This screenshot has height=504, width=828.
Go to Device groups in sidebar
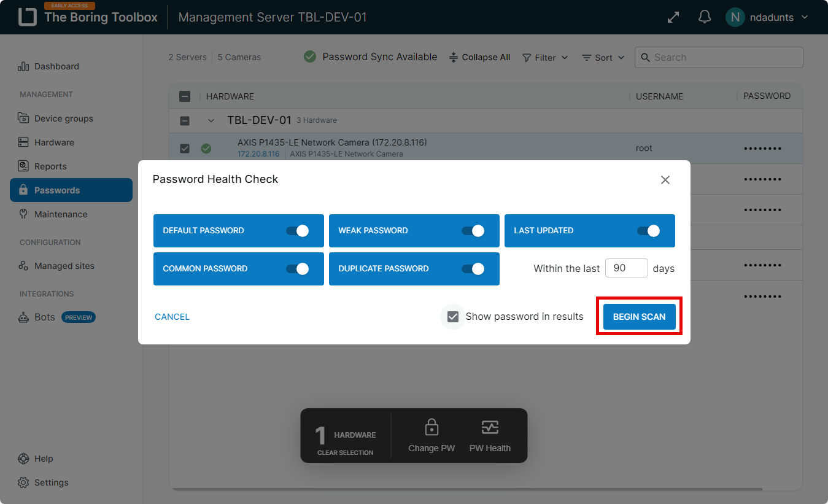pyautogui.click(x=63, y=118)
